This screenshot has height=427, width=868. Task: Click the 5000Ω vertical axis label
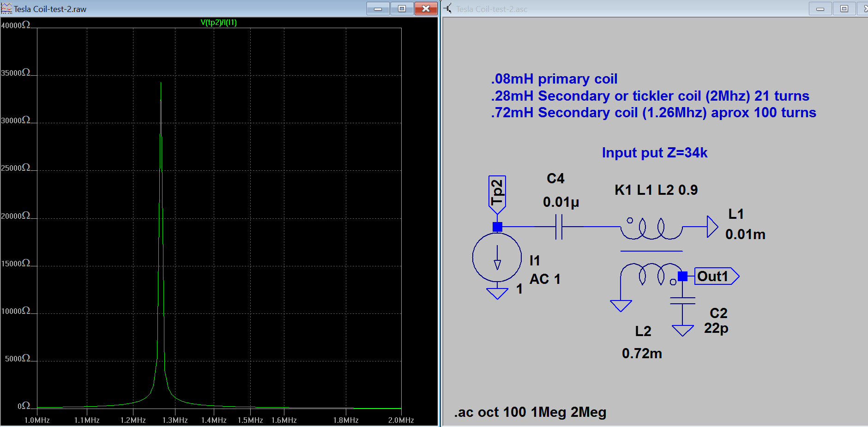point(18,358)
